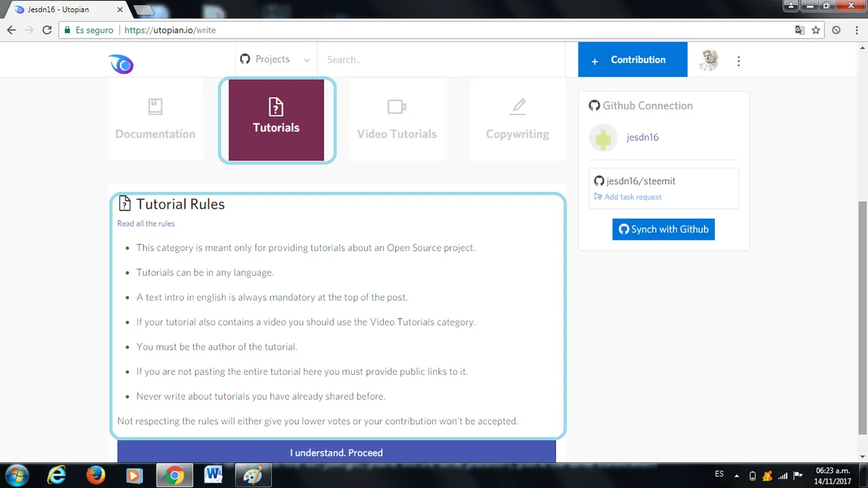Open the Read all the rules link
This screenshot has width=868, height=488.
pyautogui.click(x=146, y=224)
